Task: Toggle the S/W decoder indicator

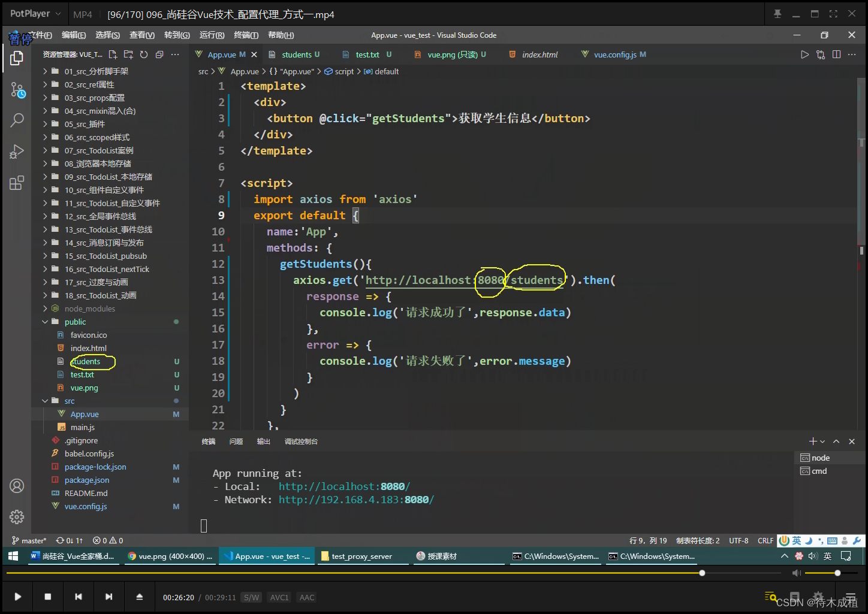Action: pyautogui.click(x=252, y=597)
